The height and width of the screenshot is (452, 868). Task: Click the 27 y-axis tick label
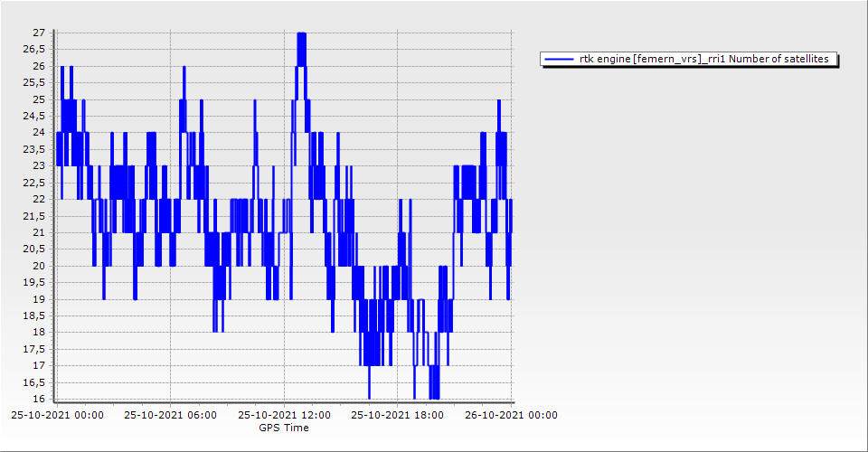(38, 33)
